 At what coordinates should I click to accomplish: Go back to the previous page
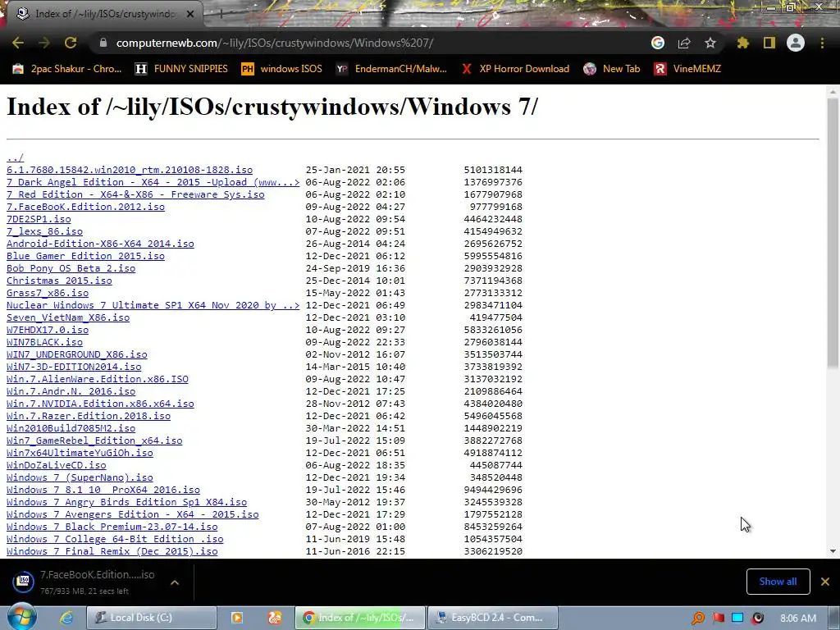point(18,43)
